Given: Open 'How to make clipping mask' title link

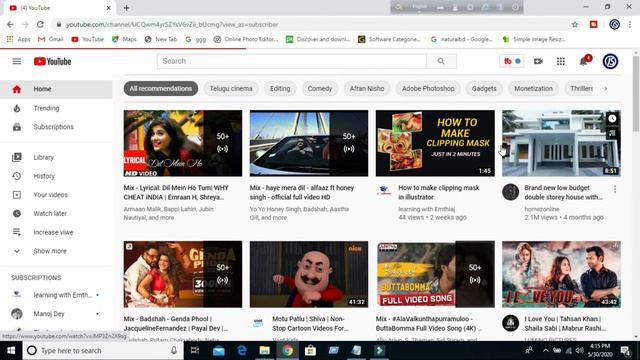Looking at the screenshot, I should (x=439, y=192).
